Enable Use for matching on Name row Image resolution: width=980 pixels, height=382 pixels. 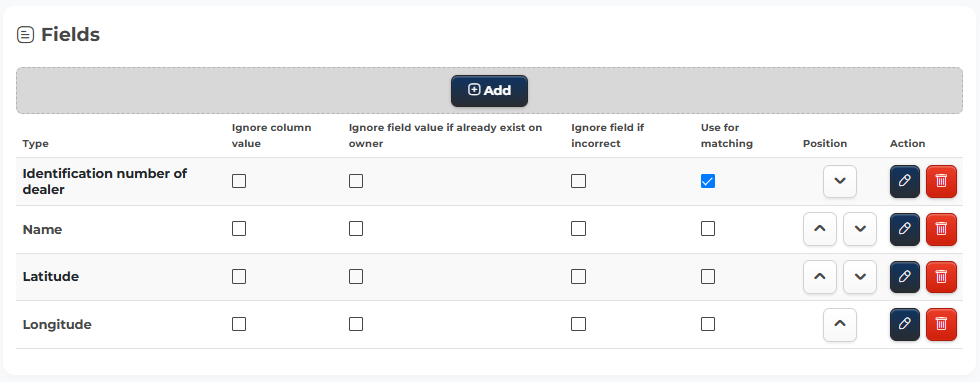pyautogui.click(x=708, y=229)
